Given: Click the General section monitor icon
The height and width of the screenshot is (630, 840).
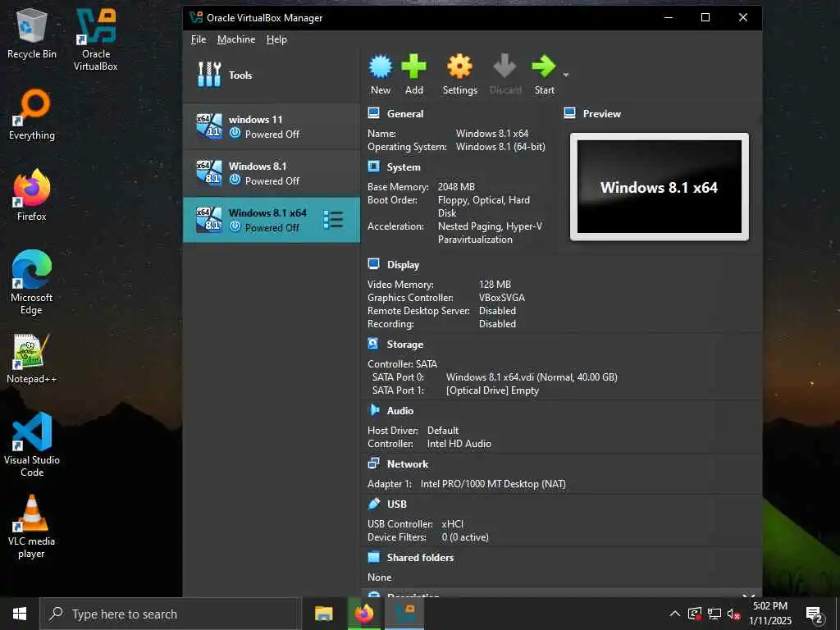Looking at the screenshot, I should tap(374, 113).
